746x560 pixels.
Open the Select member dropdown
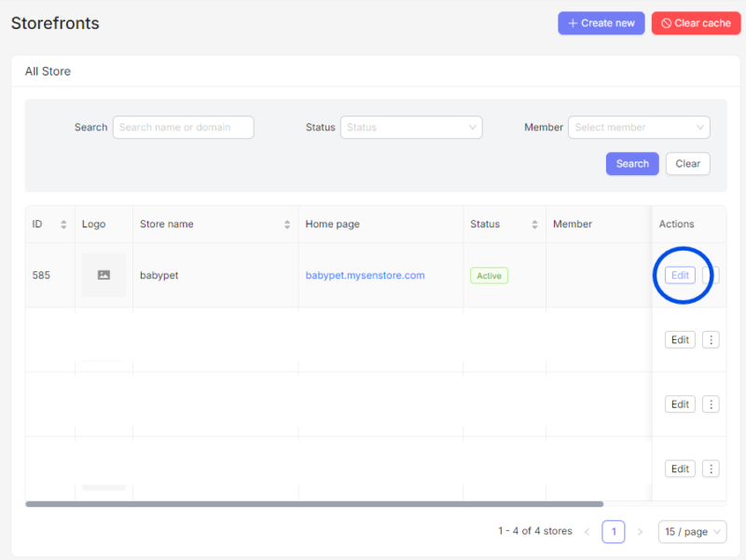639,128
